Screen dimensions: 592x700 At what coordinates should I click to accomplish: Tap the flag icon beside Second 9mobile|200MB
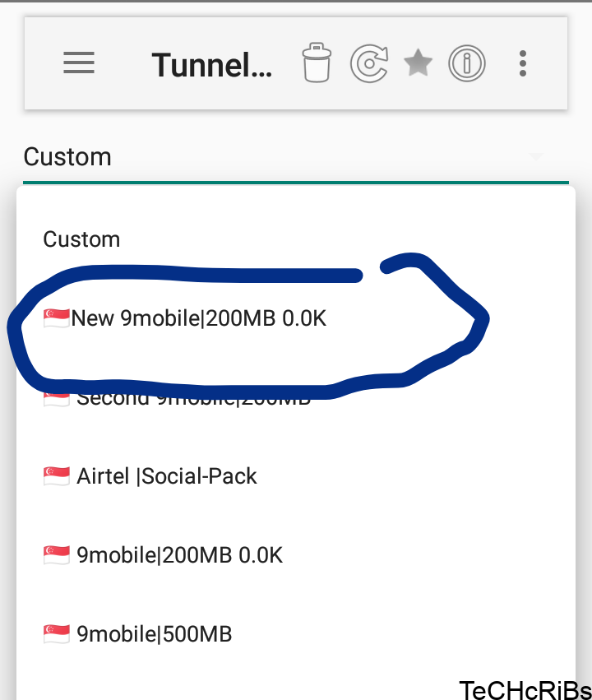[x=54, y=396]
